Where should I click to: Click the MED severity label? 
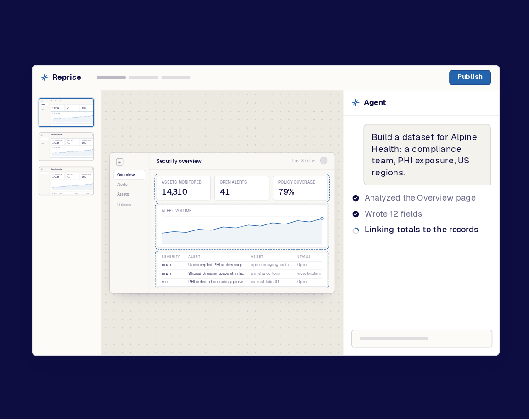[166, 282]
